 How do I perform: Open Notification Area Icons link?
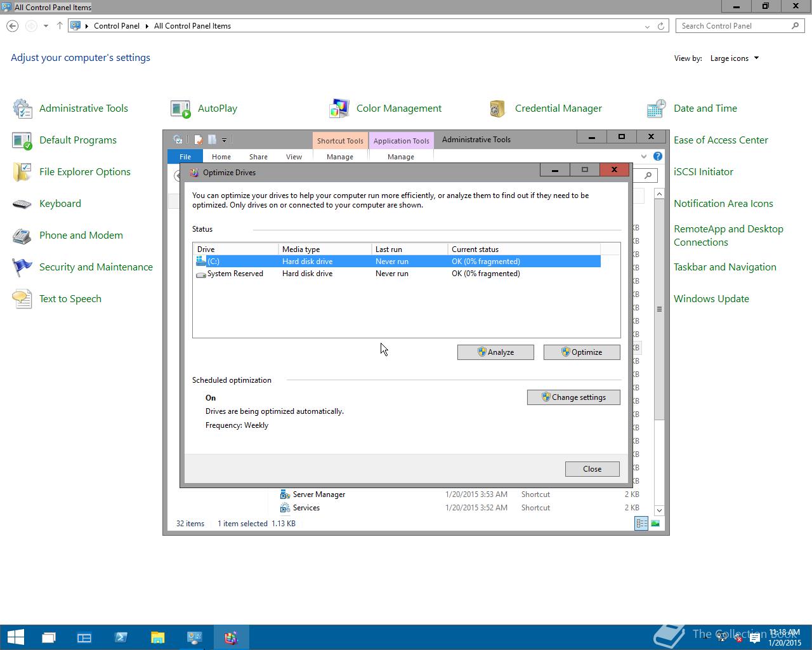click(723, 204)
